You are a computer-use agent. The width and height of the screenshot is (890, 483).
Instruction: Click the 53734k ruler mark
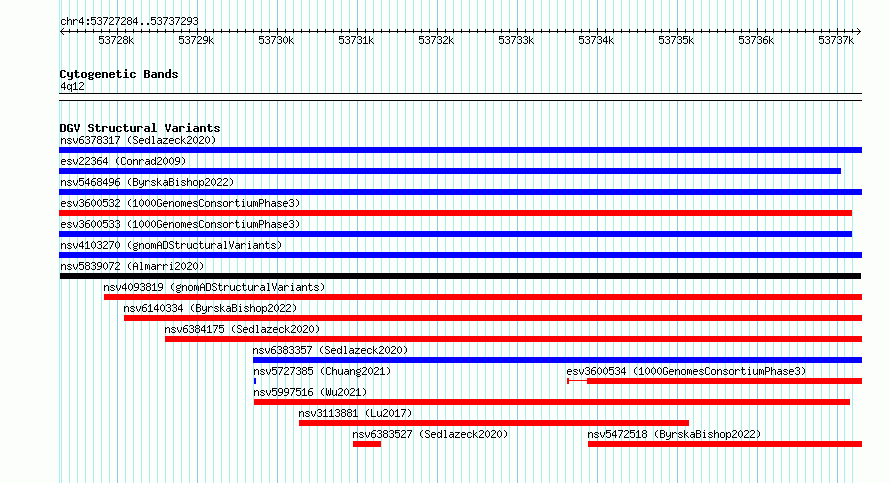597,40
